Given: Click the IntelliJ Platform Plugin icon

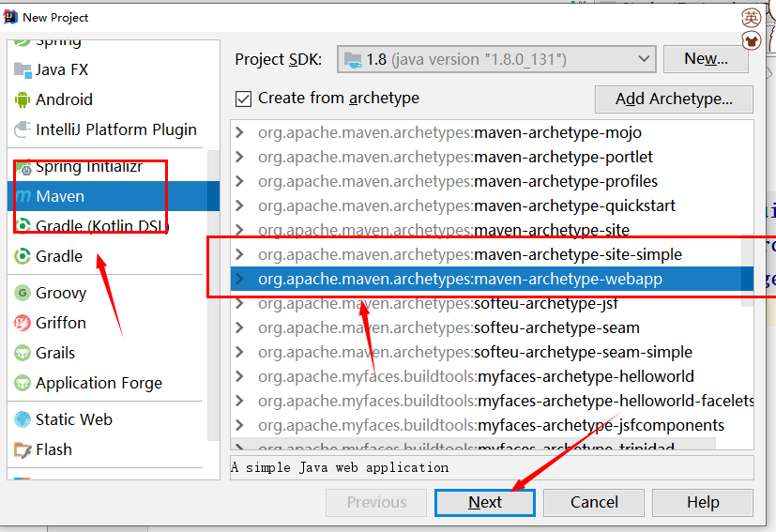Looking at the screenshot, I should [23, 129].
